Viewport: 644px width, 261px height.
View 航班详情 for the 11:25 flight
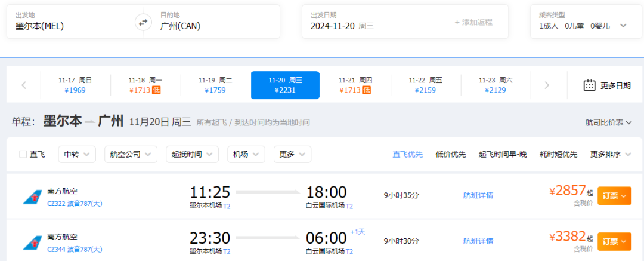click(x=478, y=195)
